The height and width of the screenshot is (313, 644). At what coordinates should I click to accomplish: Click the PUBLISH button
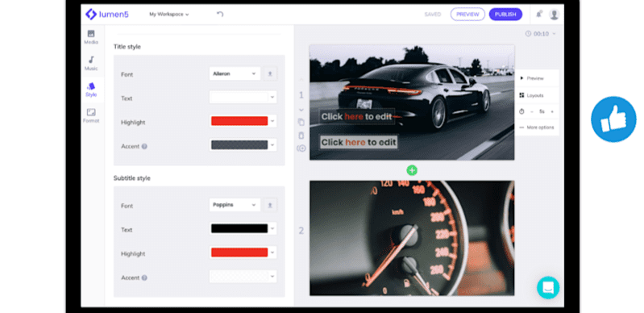coord(505,15)
